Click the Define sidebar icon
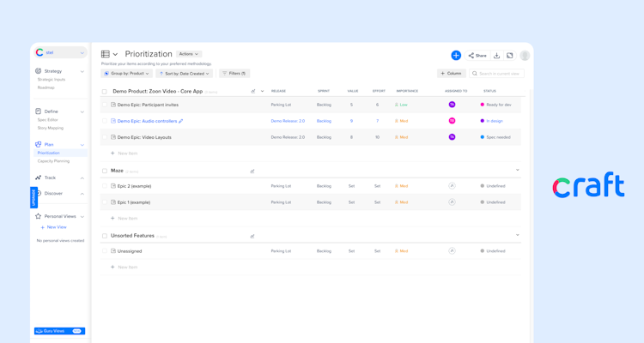The height and width of the screenshot is (343, 644). coord(38,111)
